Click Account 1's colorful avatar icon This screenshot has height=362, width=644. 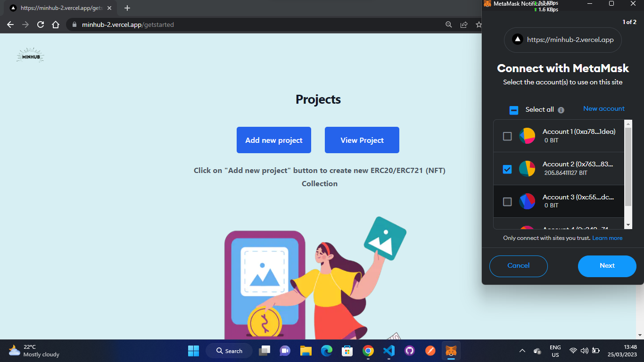(527, 136)
